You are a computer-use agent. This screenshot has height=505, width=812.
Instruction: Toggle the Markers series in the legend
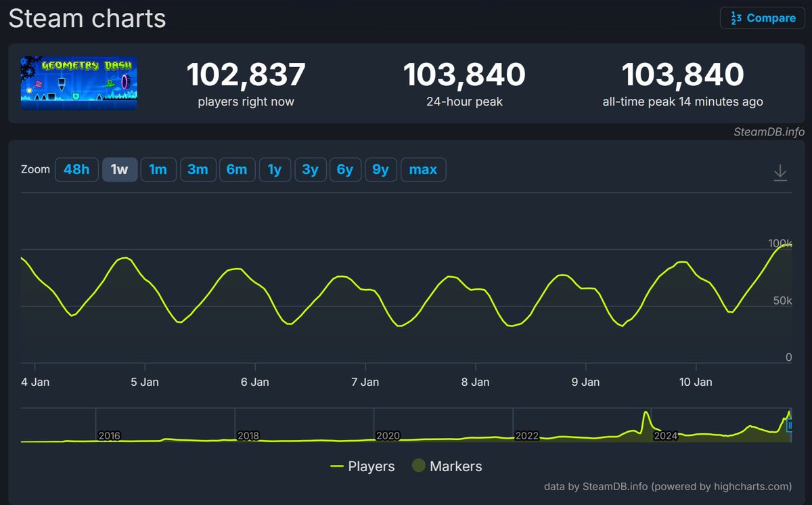pos(447,466)
